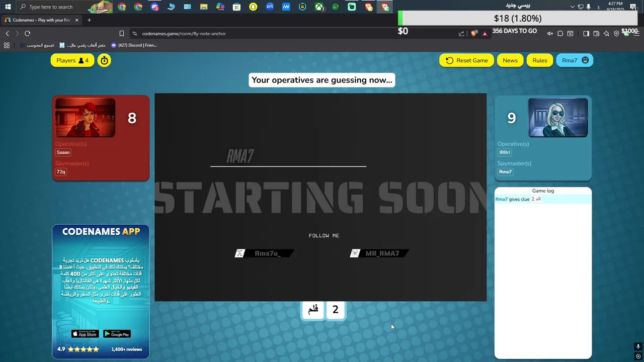This screenshot has width=644, height=362.
Task: Open the taskbar clock showing 4:27 PM
Action: coord(615,7)
